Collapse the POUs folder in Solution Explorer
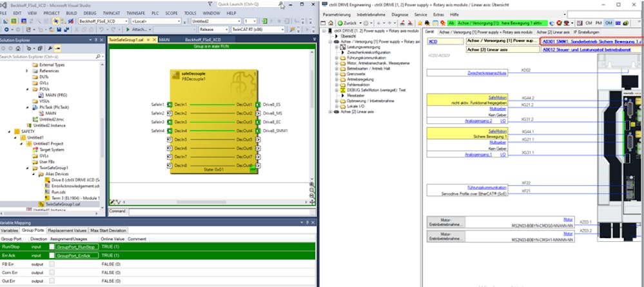Viewport: 644px width, 287px height. (27, 89)
